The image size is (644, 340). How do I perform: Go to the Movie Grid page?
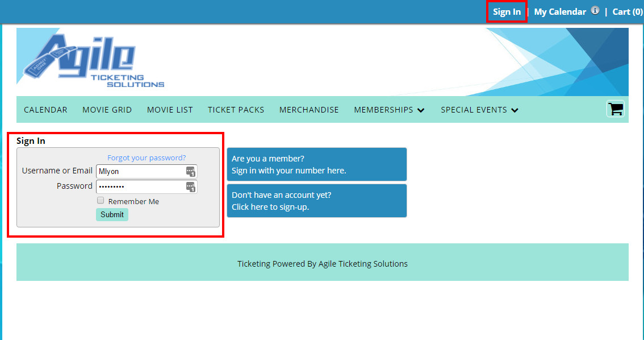[x=107, y=110]
